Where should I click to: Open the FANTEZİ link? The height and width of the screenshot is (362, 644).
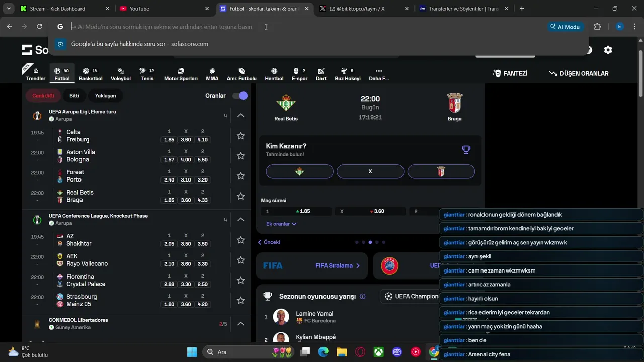coord(510,73)
